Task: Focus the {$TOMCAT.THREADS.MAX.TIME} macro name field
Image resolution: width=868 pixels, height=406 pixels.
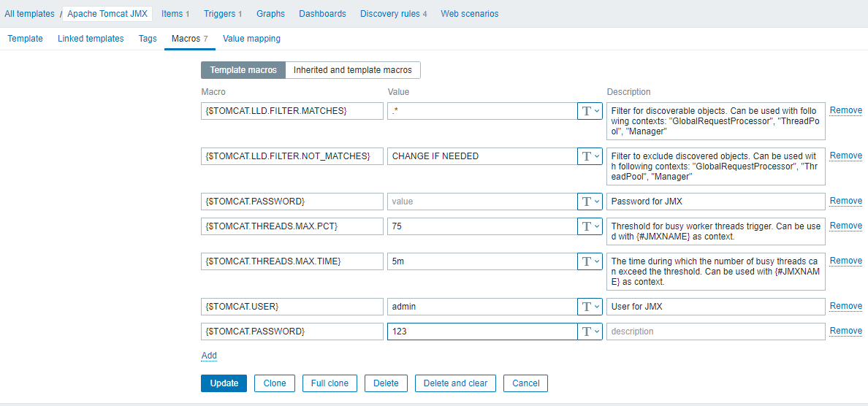Action: (292, 261)
